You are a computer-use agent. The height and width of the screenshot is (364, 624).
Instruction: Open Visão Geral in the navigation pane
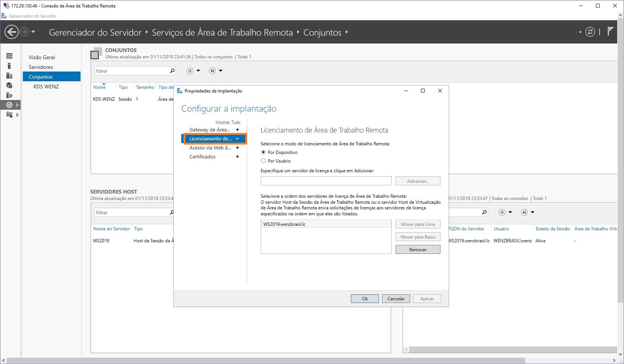click(42, 57)
